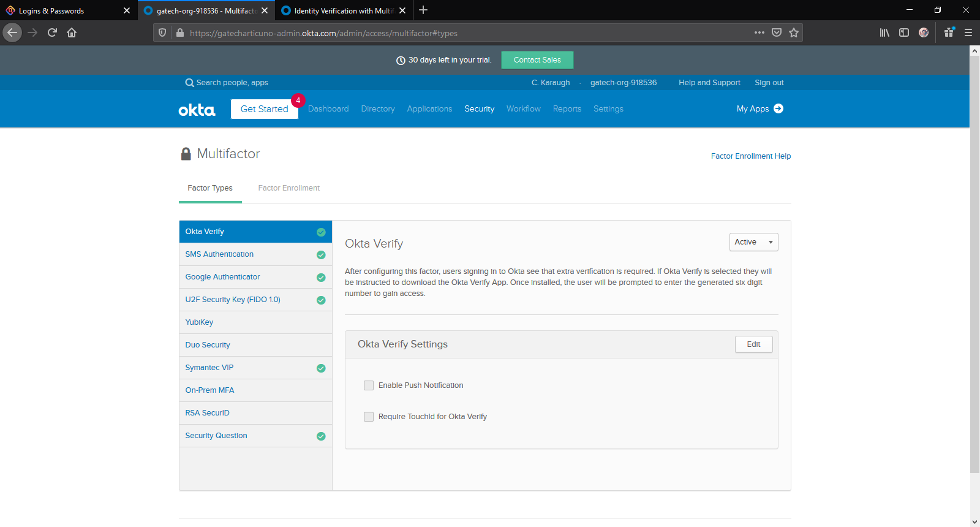Screen dimensions: 980x527
Task: Go to browser home page icon
Action: [72, 32]
